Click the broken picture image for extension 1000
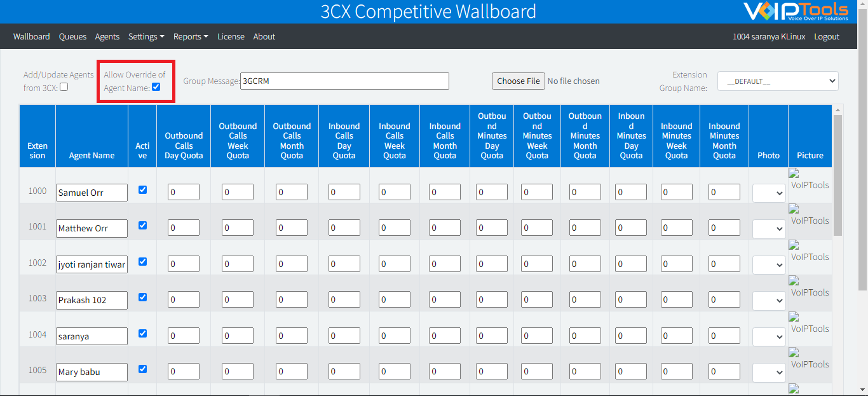The image size is (868, 396). [x=809, y=180]
